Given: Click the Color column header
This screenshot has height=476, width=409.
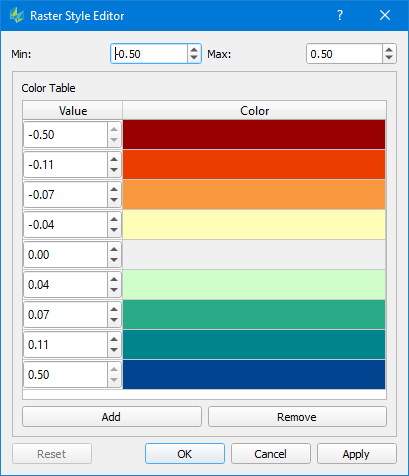Looking at the screenshot, I should 254,110.
